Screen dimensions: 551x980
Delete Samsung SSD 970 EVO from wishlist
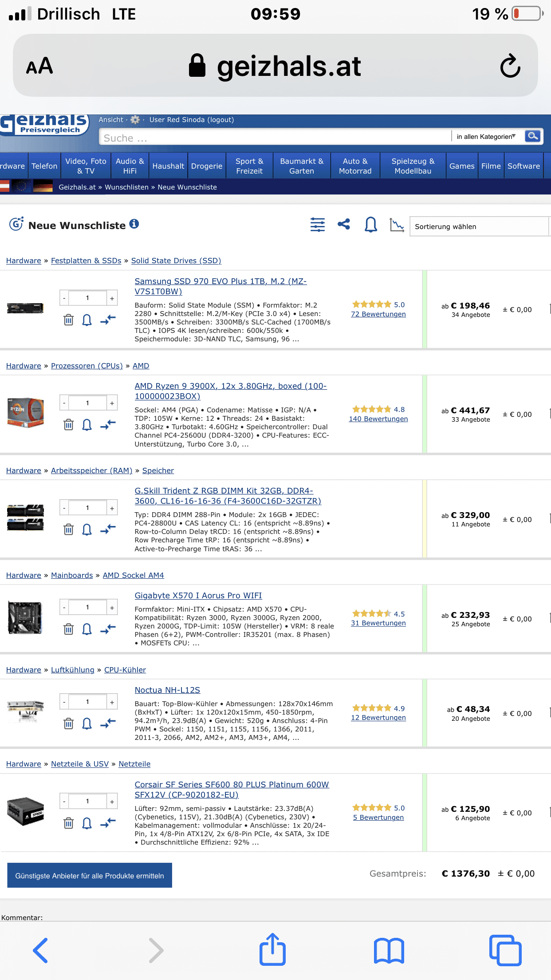coord(68,320)
